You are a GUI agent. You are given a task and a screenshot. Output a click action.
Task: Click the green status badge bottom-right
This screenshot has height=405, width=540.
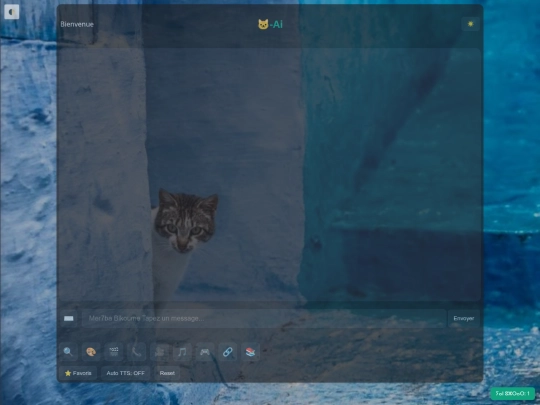coord(512,393)
